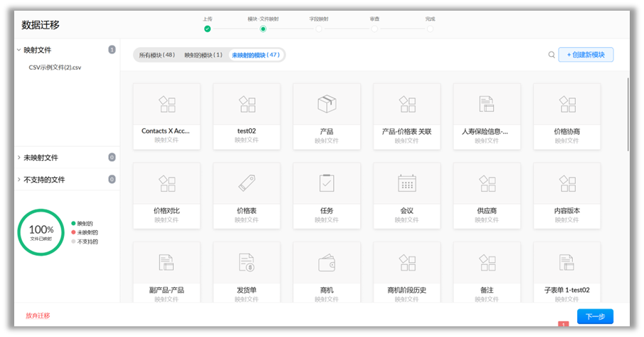Image resolution: width=644 pixels, height=337 pixels.
Task: Expand the 未映射文件 section
Action: point(19,157)
